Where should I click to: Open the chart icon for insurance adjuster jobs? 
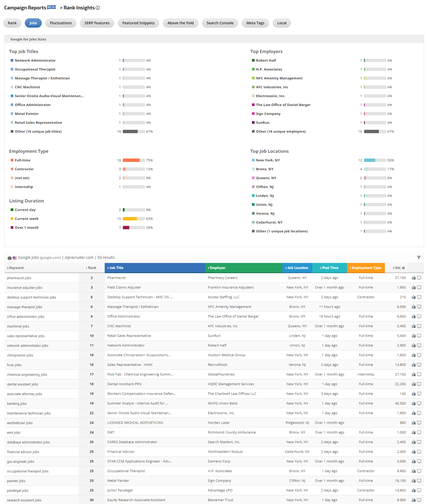coord(414,287)
